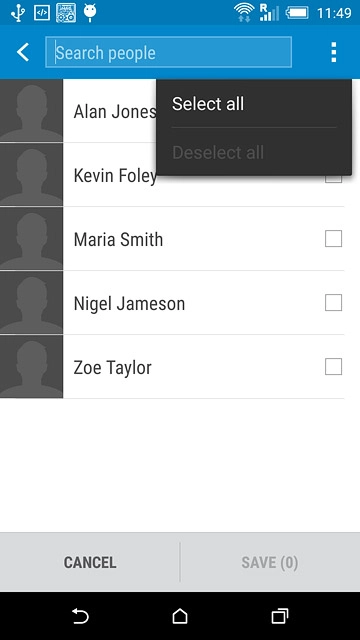Check the Maria Smith checkbox
Image resolution: width=360 pixels, height=640 pixels.
coord(333,239)
